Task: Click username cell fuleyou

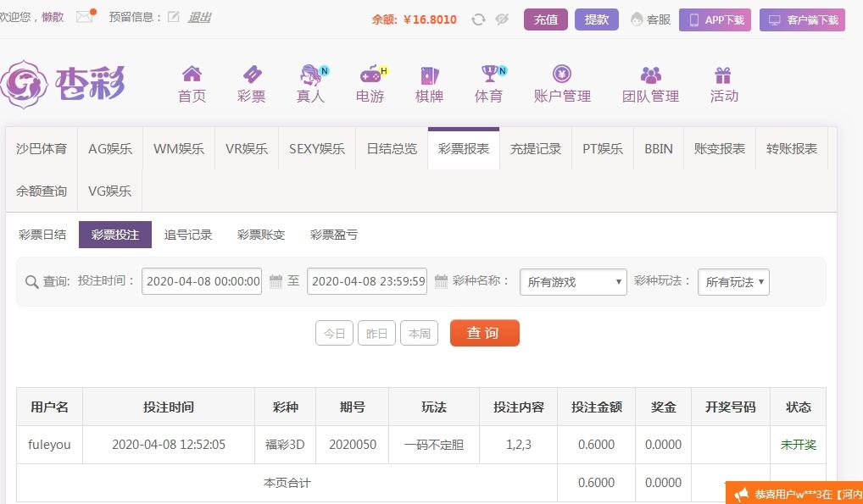Action: pyautogui.click(x=49, y=445)
